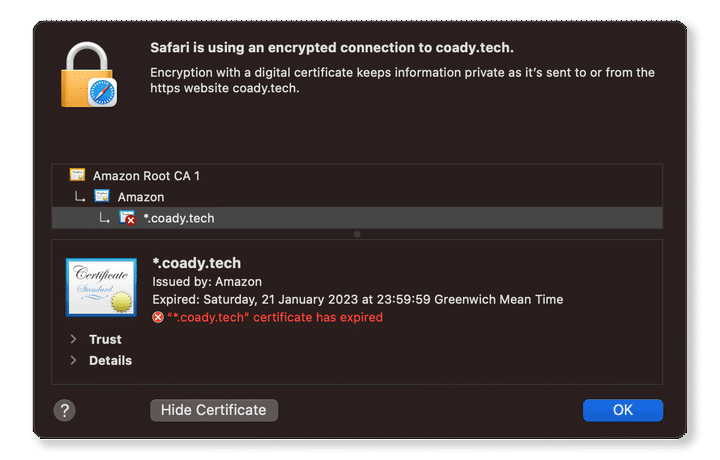
Task: Click the encrypted connection heading text
Action: (332, 48)
